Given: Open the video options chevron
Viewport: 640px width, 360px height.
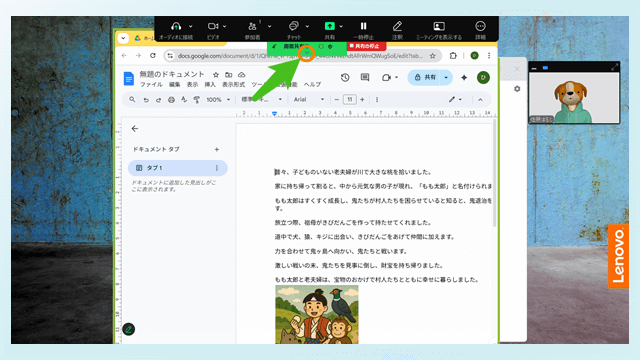Looking at the screenshot, I should click(224, 27).
